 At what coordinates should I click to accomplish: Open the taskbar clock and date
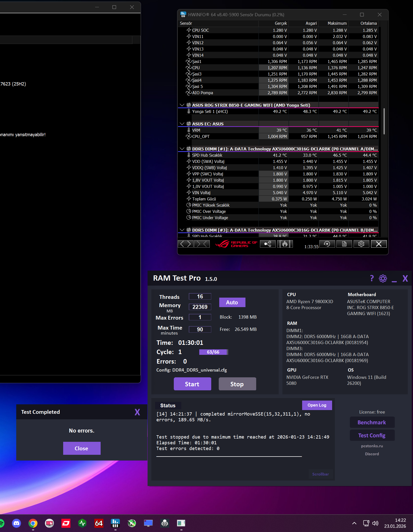pos(395,523)
